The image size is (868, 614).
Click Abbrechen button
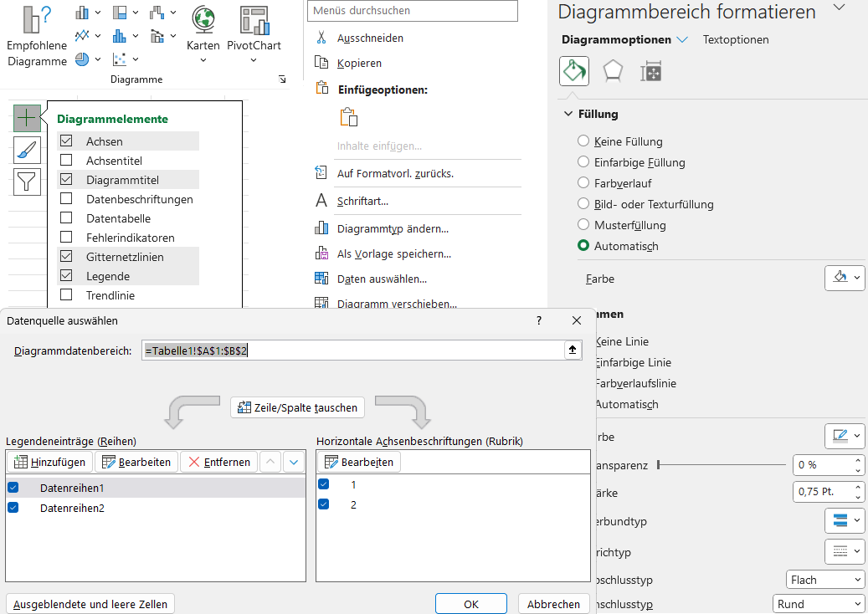[553, 604]
